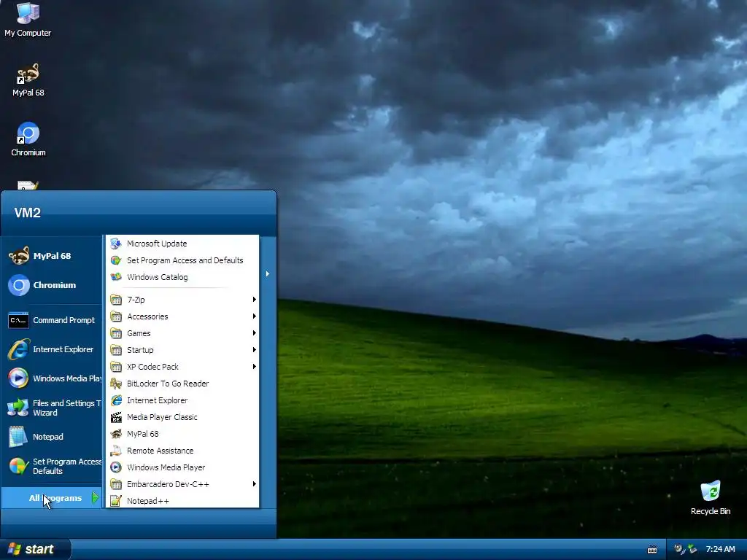Open Windows Catalog entry
The height and width of the screenshot is (560, 747).
(182, 277)
